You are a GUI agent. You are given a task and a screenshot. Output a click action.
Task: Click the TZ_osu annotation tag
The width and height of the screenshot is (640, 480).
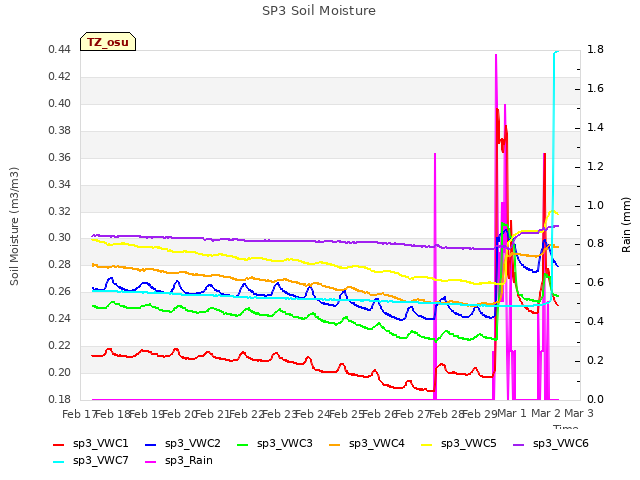pyautogui.click(x=108, y=42)
